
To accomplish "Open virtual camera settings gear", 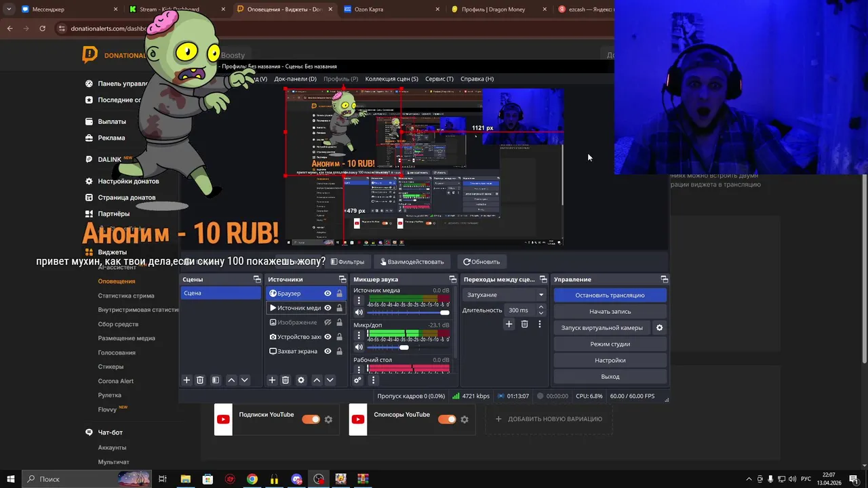I will pos(659,327).
